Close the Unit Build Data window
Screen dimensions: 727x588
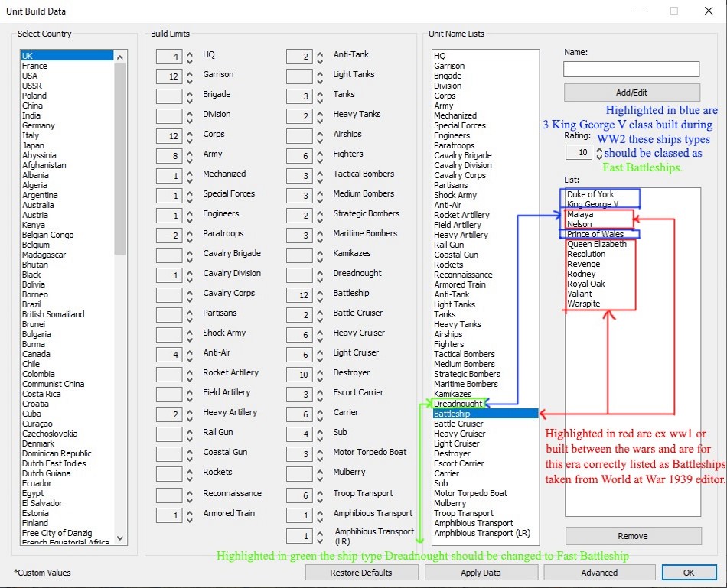tap(709, 11)
